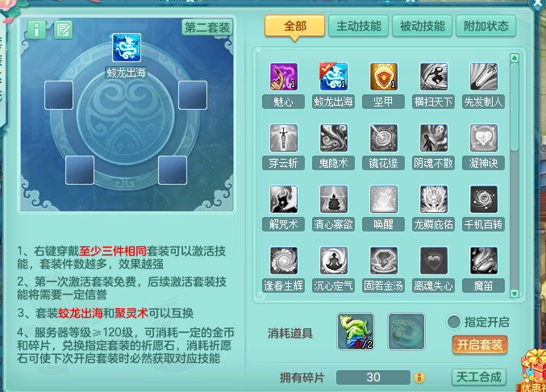Click the fragment info coin icon
The height and width of the screenshot is (392, 546).
coord(419,377)
